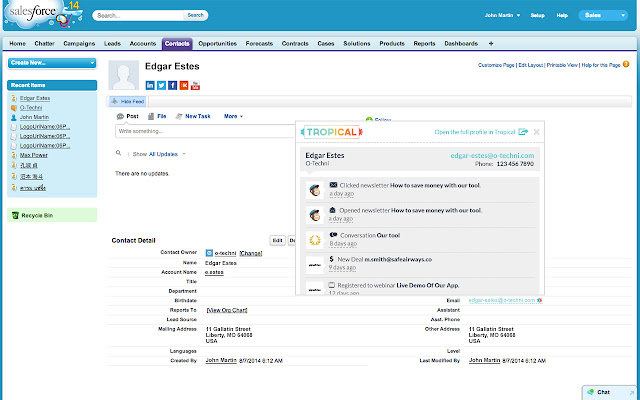
Task: Click the Mailchimp avatar for clicked newsletter
Action: click(315, 189)
